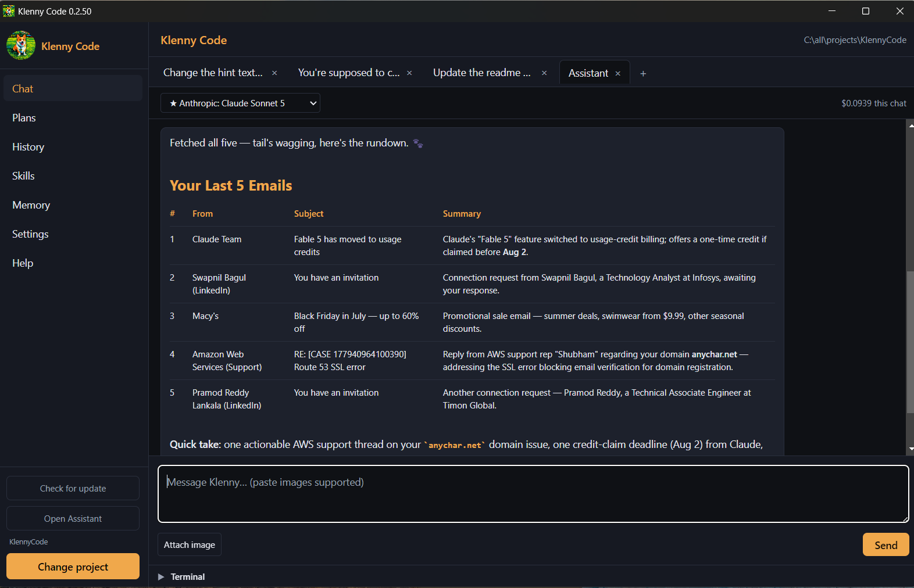The image size is (914, 588).
Task: Close the 'Change the hint text...' tab
Action: [274, 73]
